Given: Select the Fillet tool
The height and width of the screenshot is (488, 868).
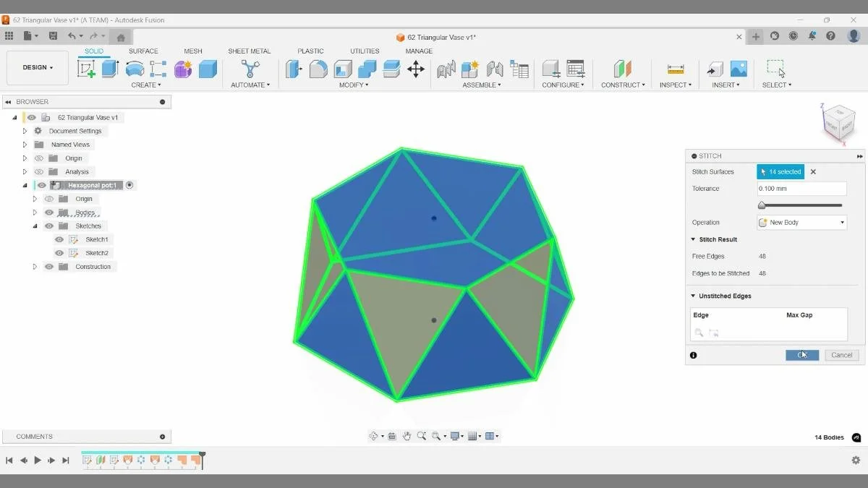Looking at the screenshot, I should tap(318, 69).
